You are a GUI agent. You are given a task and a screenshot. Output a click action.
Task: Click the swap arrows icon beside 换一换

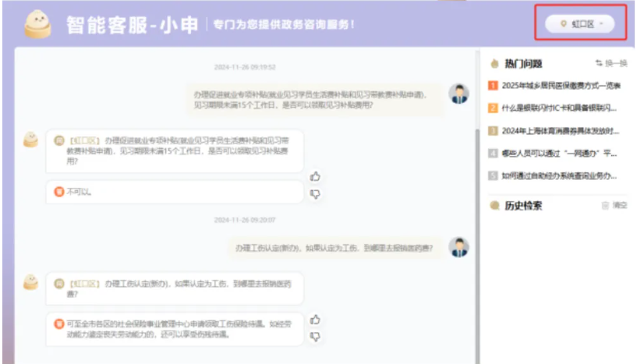(599, 63)
